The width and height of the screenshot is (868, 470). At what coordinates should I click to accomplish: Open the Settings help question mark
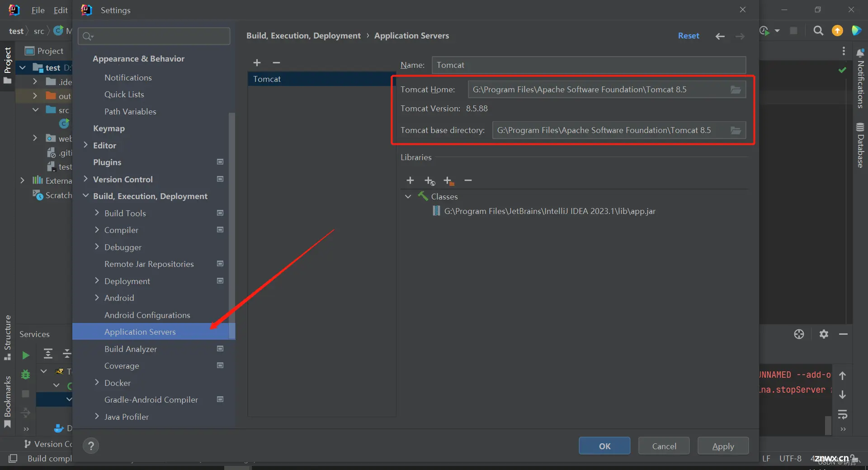point(91,446)
